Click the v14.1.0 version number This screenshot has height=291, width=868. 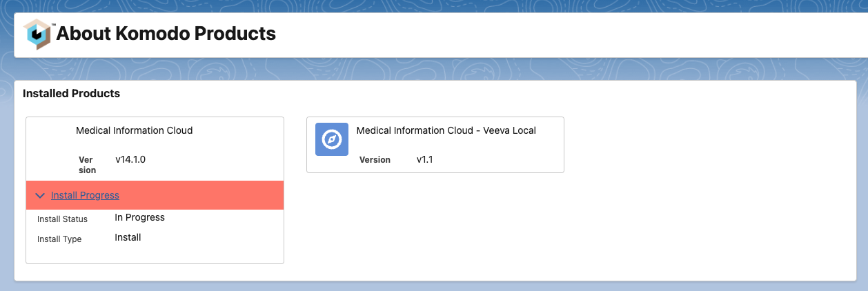click(130, 159)
